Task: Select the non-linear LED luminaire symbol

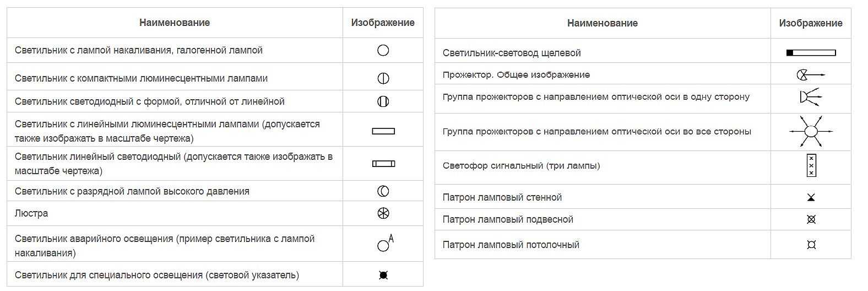Action: pyautogui.click(x=383, y=101)
